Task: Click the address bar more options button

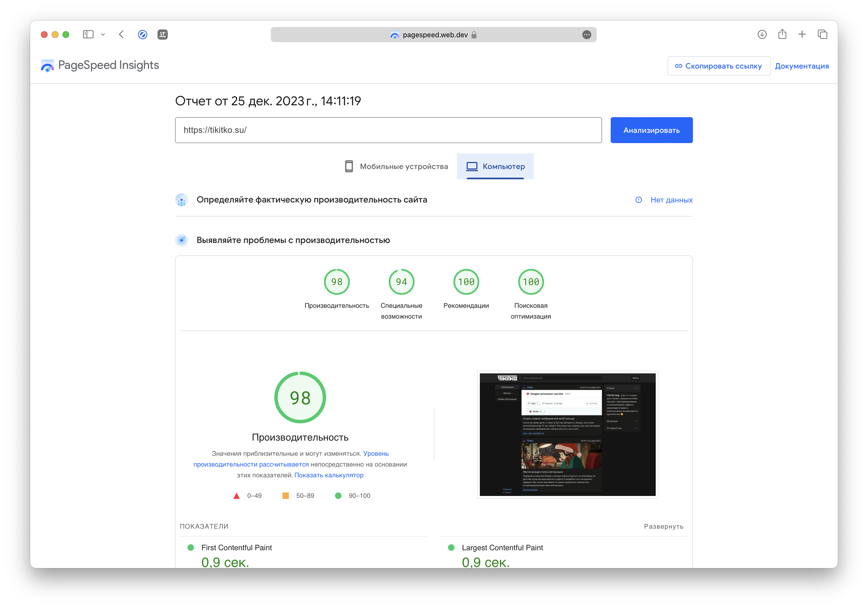Action: 586,35
